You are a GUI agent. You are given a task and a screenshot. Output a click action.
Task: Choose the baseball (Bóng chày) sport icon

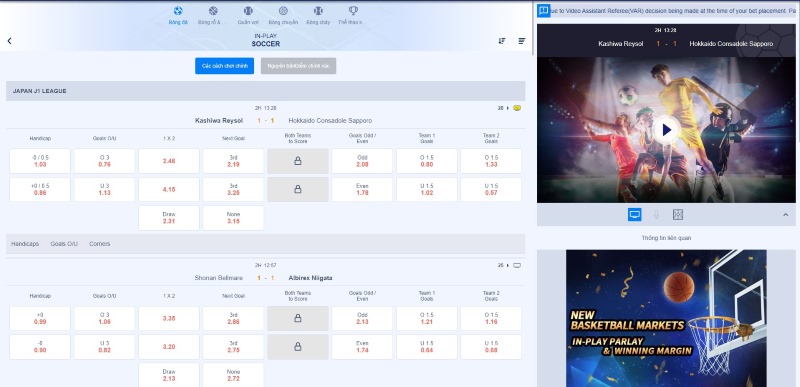[x=318, y=11]
